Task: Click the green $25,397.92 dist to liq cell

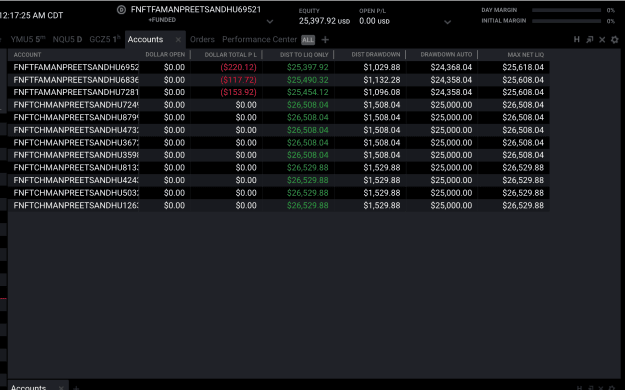Action: (308, 67)
